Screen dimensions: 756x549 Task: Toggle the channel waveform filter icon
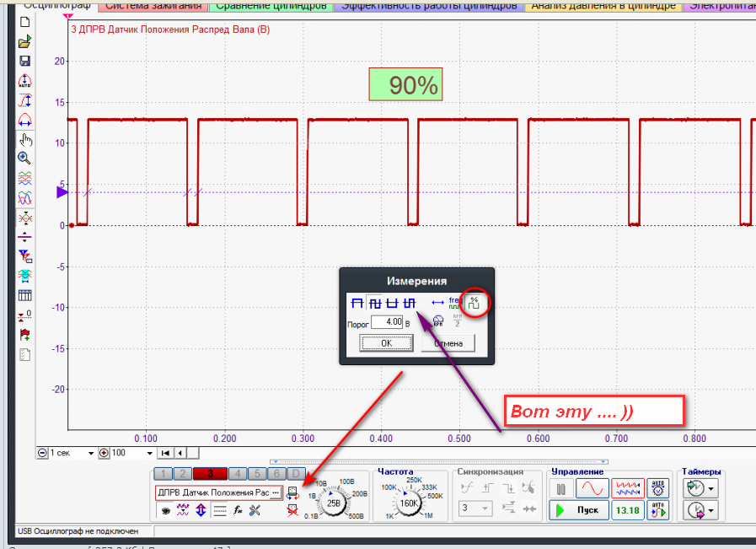click(x=183, y=510)
